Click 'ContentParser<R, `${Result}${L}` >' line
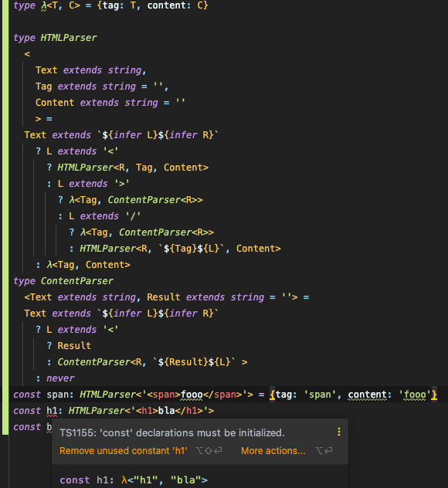The height and width of the screenshot is (488, 448). (152, 362)
